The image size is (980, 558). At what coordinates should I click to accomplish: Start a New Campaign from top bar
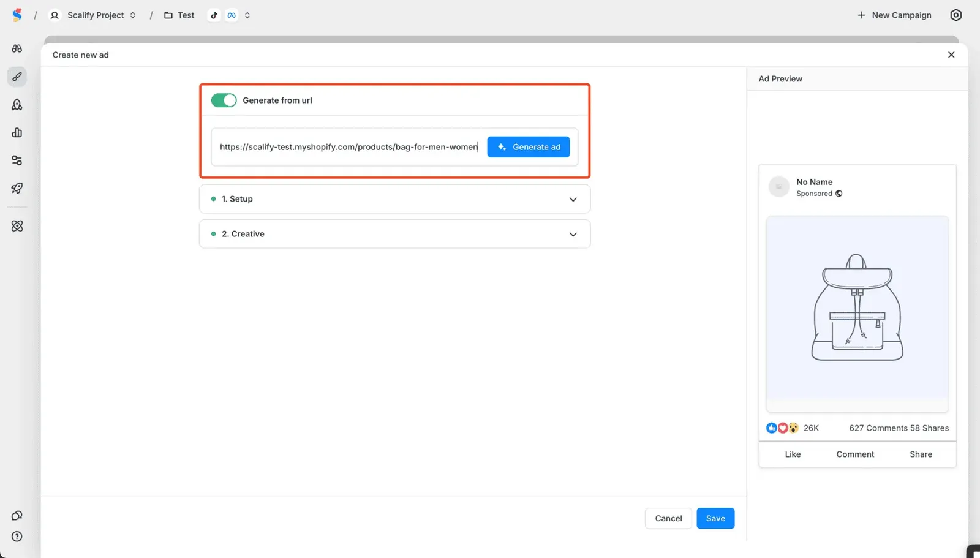pyautogui.click(x=894, y=15)
